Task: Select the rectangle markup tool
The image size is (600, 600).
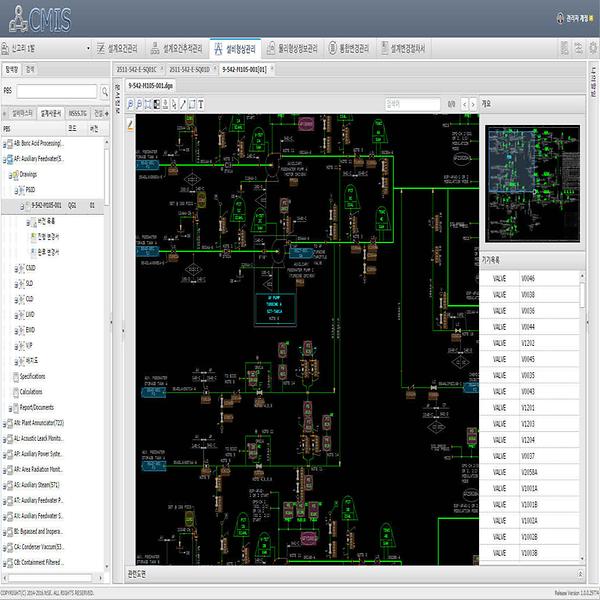Action: coord(190,103)
